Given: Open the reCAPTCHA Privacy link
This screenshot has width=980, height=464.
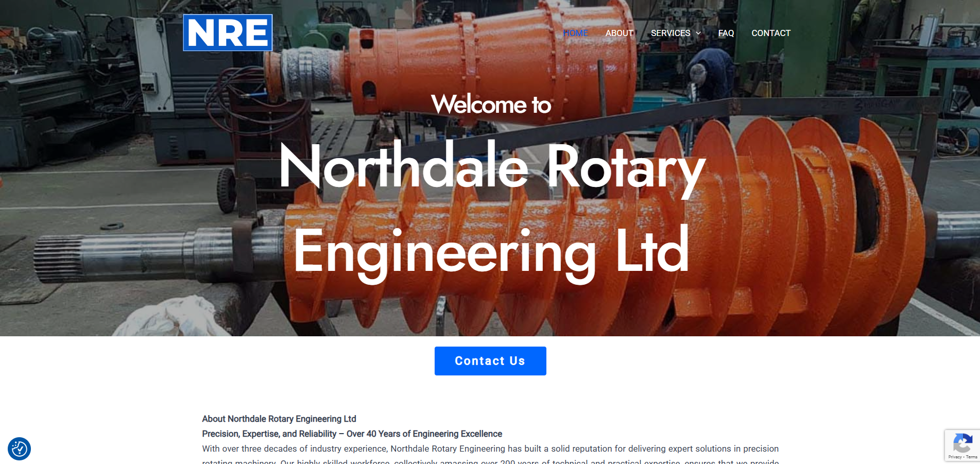Looking at the screenshot, I should (954, 457).
